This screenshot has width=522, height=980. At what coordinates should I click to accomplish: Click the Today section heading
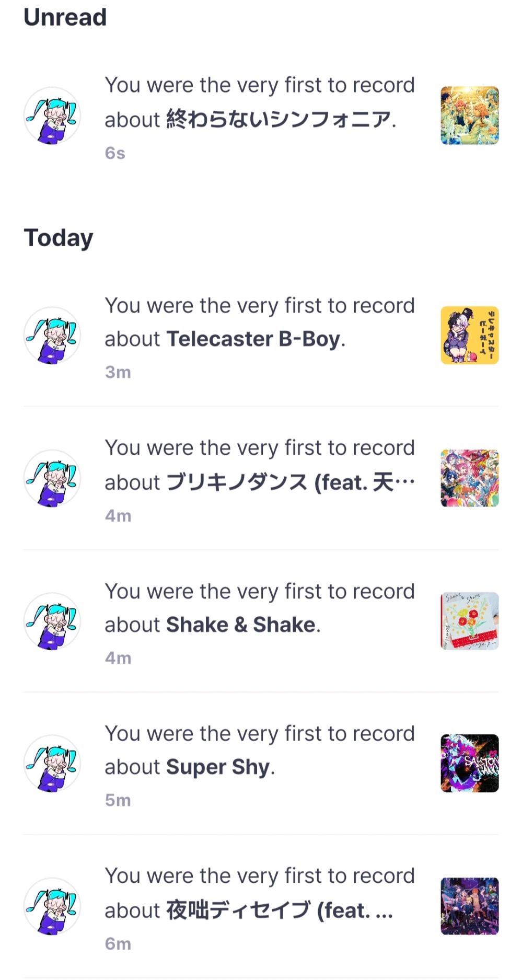(x=59, y=238)
